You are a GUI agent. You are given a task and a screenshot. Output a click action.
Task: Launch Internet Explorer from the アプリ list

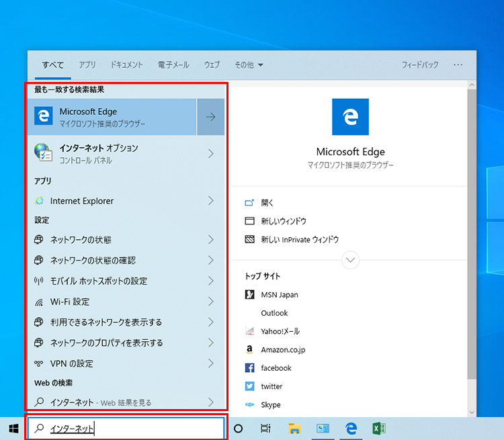(81, 201)
